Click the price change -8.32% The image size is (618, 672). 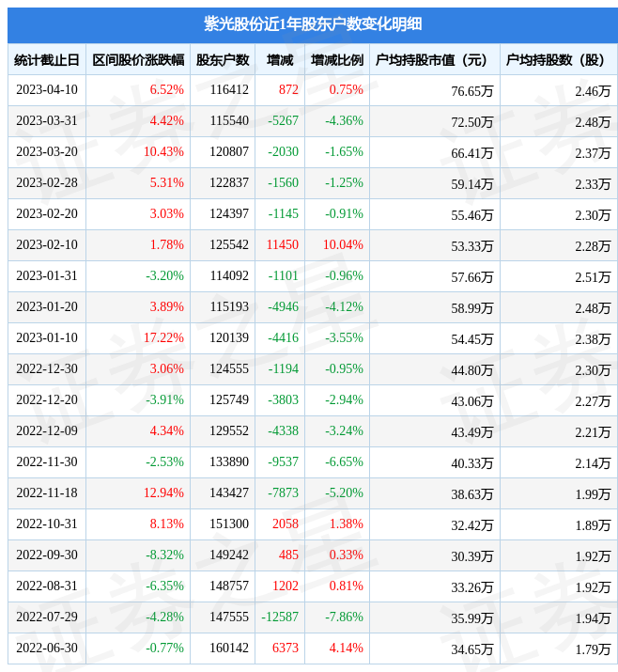[x=165, y=555]
